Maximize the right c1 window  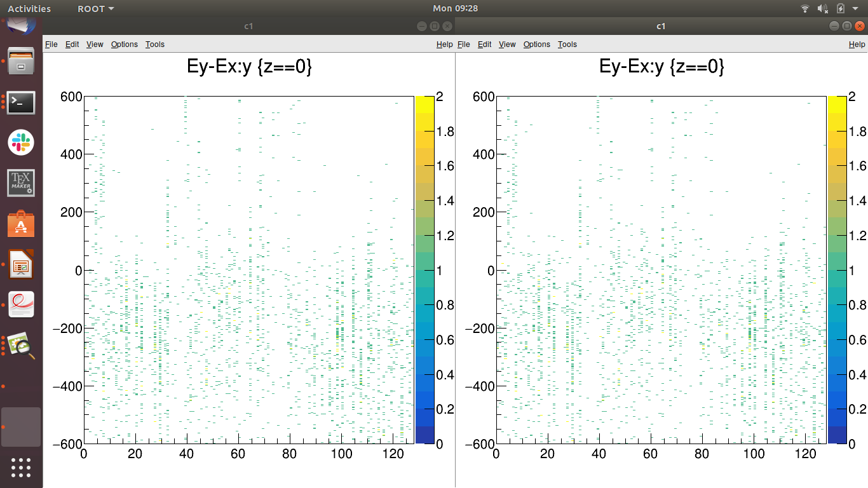coord(847,26)
